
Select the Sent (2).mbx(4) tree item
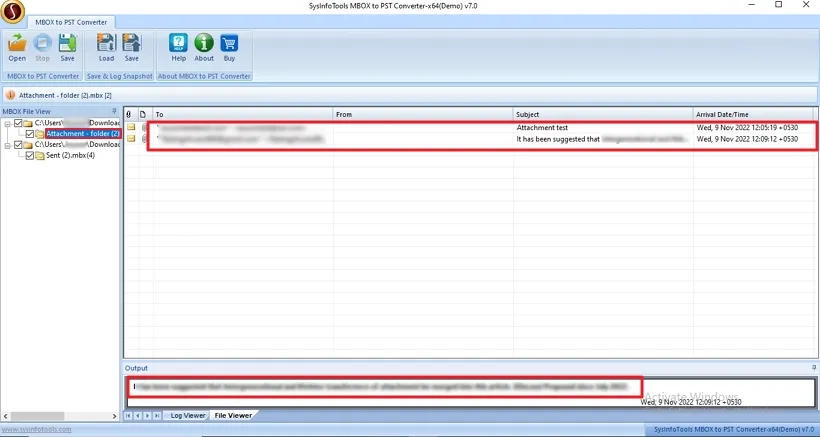point(71,156)
